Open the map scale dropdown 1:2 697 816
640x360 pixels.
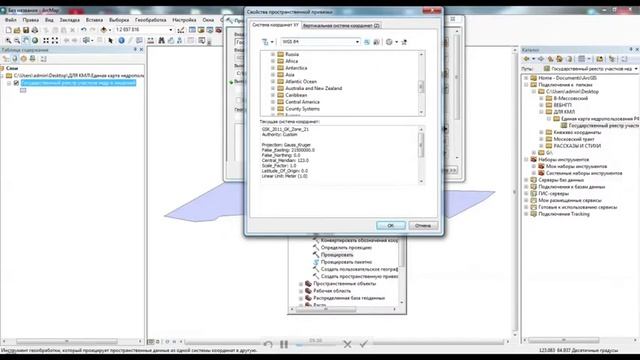click(171, 30)
